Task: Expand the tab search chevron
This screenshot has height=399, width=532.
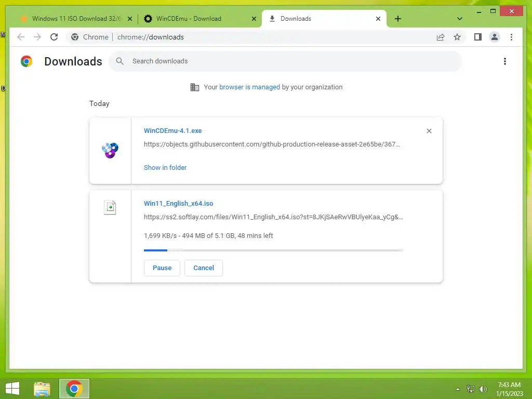Action: click(459, 19)
